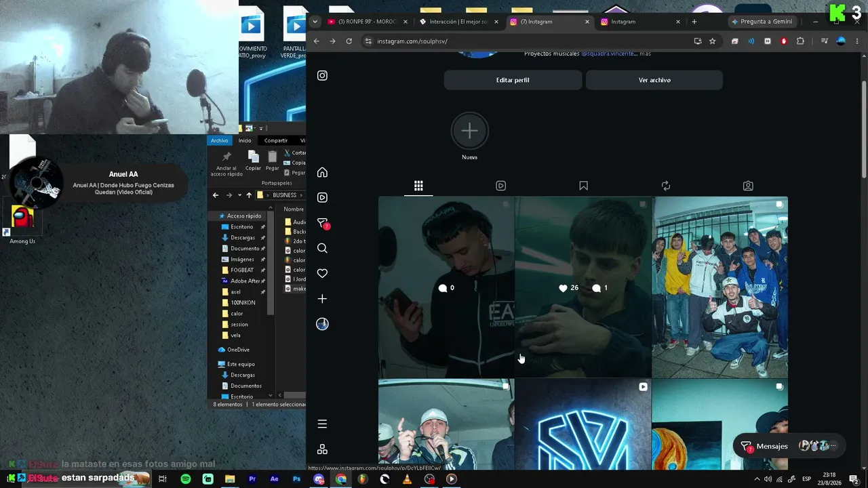Open the group photo post thumbnail
Screen dimensions: 868x488
[x=719, y=287]
